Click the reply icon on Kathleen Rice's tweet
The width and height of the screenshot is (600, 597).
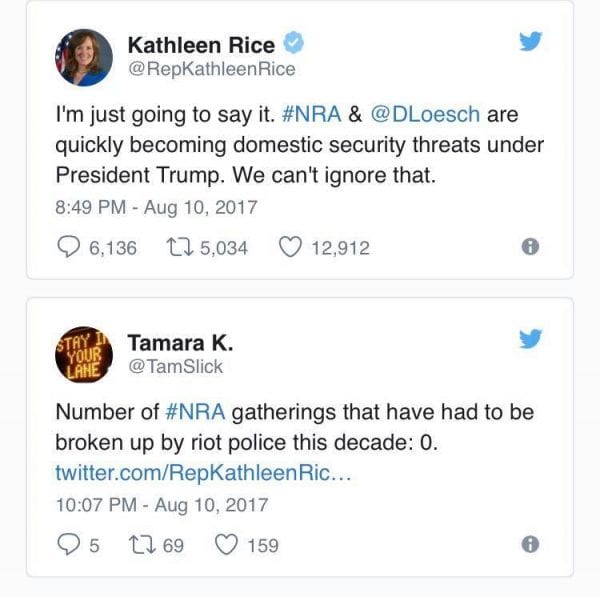click(69, 247)
